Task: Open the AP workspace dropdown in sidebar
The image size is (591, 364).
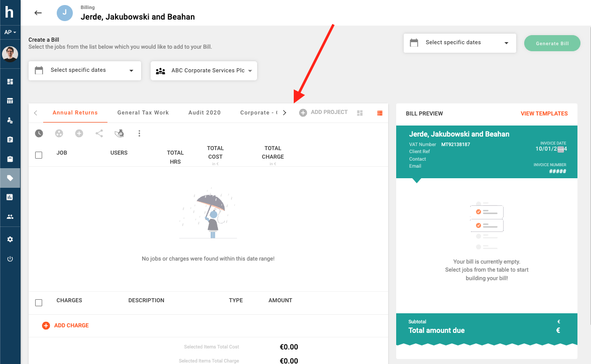Action: click(x=10, y=32)
